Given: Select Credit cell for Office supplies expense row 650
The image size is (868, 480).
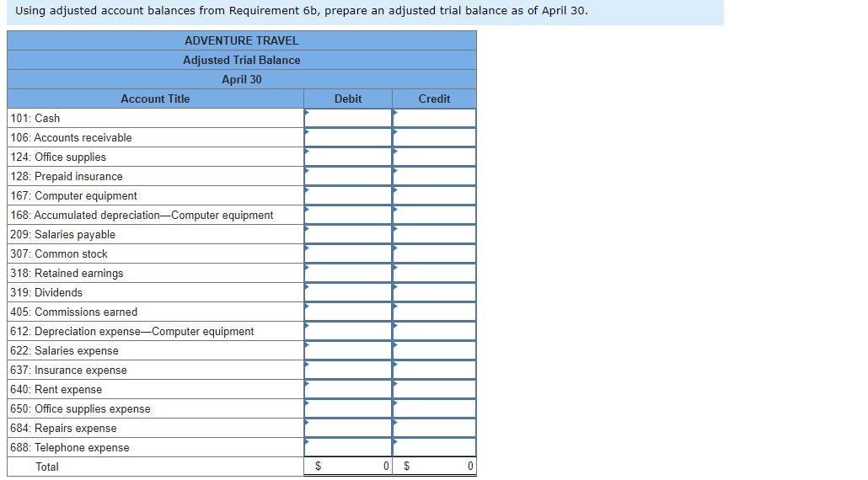Looking at the screenshot, I should click(x=435, y=408).
